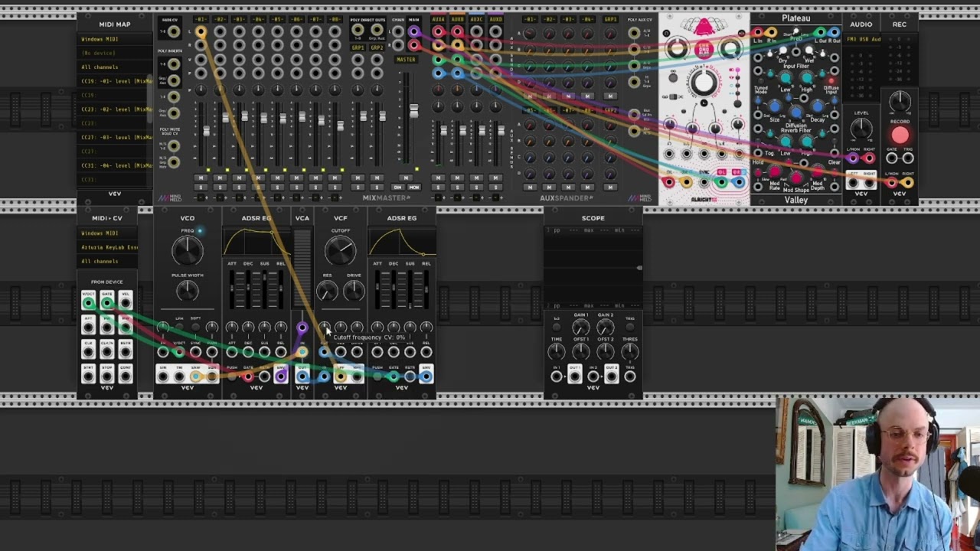Click the VCA level slider
The image size is (980, 551).
point(302,268)
